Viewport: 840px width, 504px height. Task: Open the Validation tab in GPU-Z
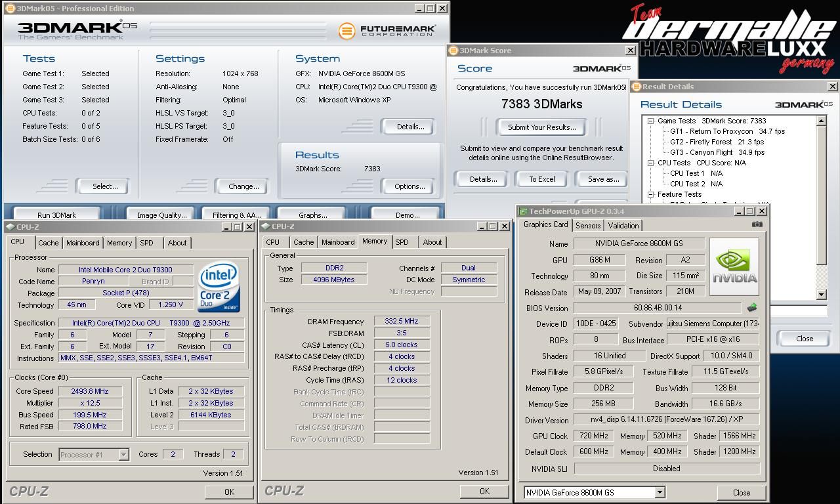click(623, 225)
